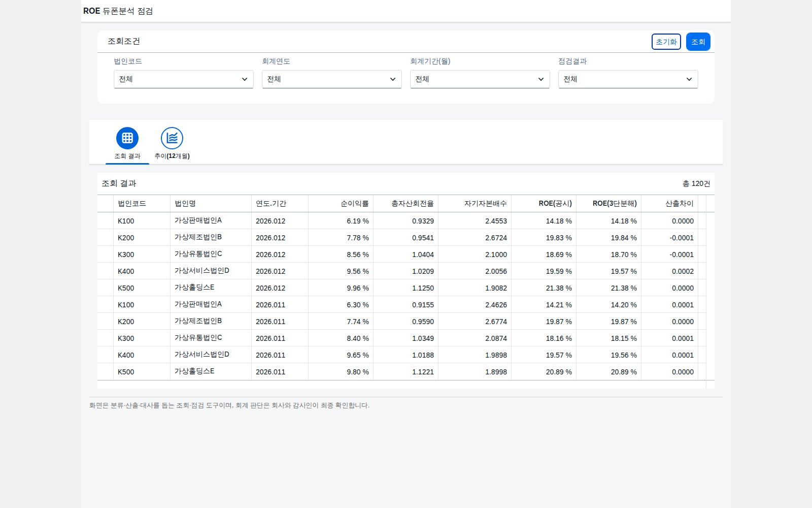Click ROE value 21.38 % in 공시 column

[559, 288]
